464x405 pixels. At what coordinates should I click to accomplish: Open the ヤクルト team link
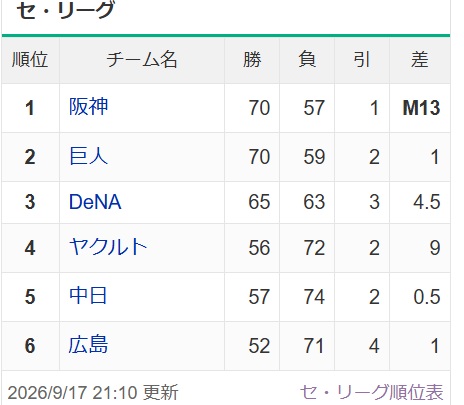point(108,247)
